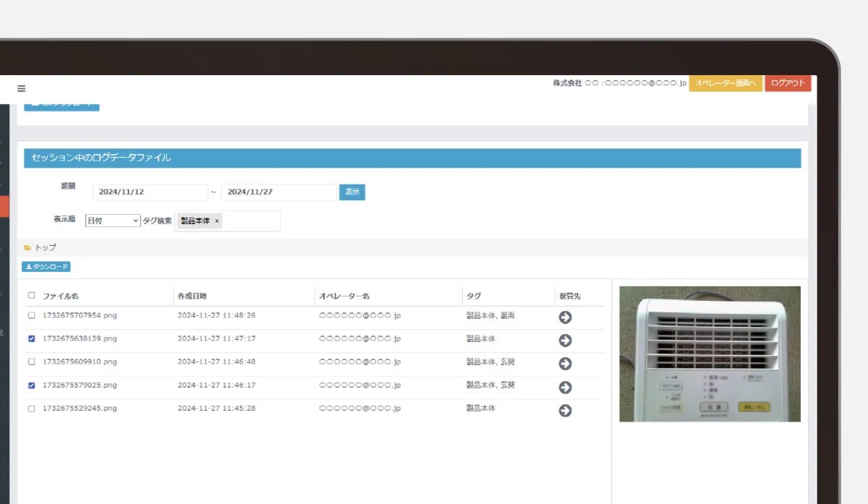Check the 1732675529245.png checkbox

coord(31,409)
